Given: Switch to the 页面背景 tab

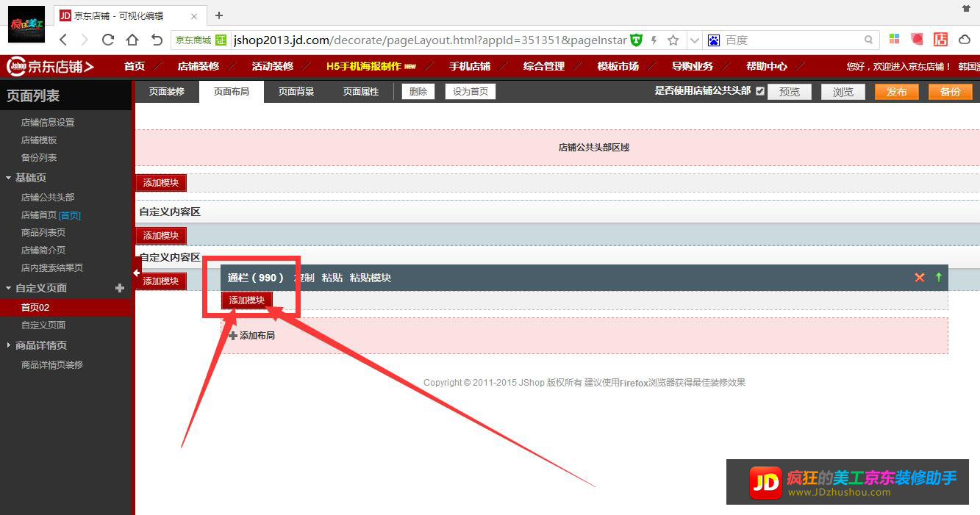Looking at the screenshot, I should point(296,92).
